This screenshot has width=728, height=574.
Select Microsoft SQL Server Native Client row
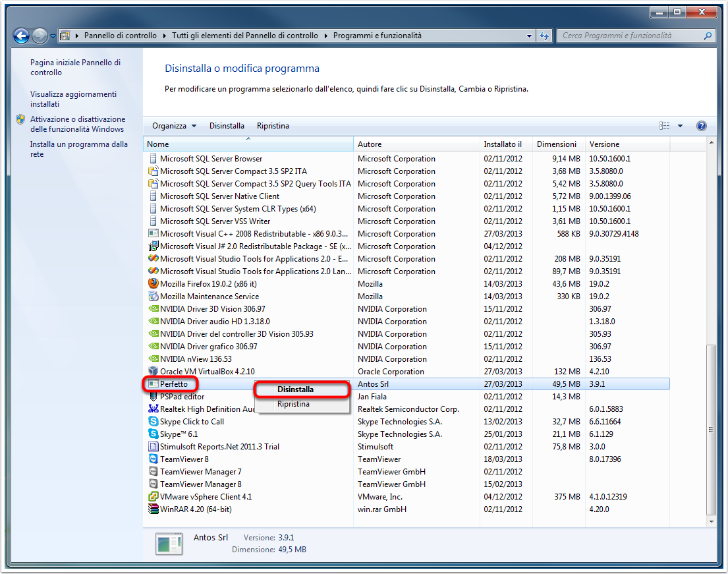click(x=406, y=196)
